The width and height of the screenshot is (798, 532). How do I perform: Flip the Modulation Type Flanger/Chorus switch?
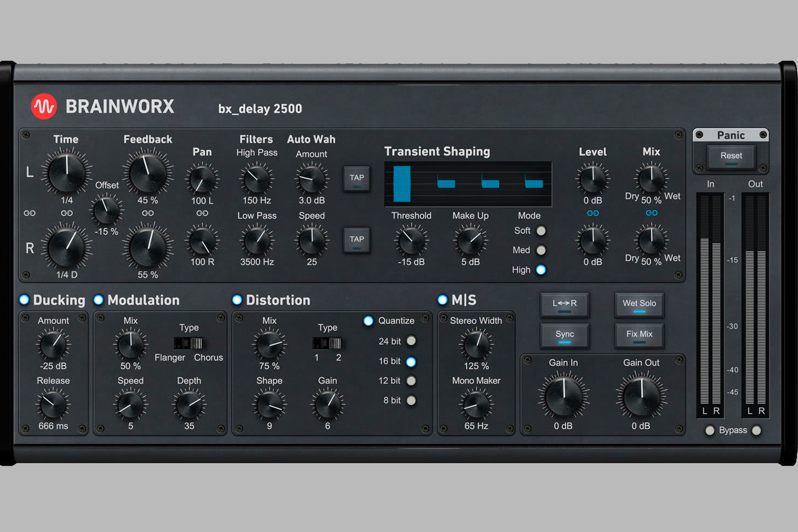click(189, 343)
